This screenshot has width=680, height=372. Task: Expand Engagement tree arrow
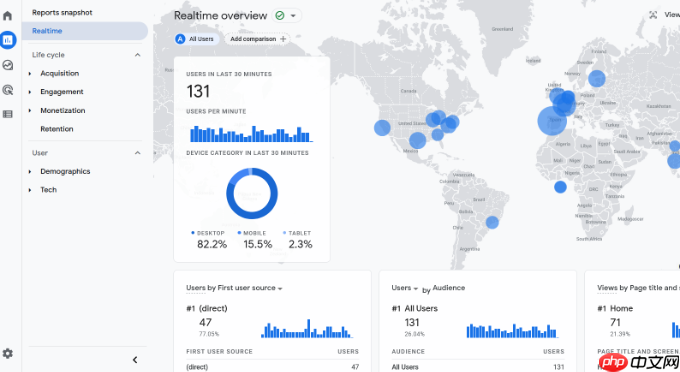coord(30,92)
